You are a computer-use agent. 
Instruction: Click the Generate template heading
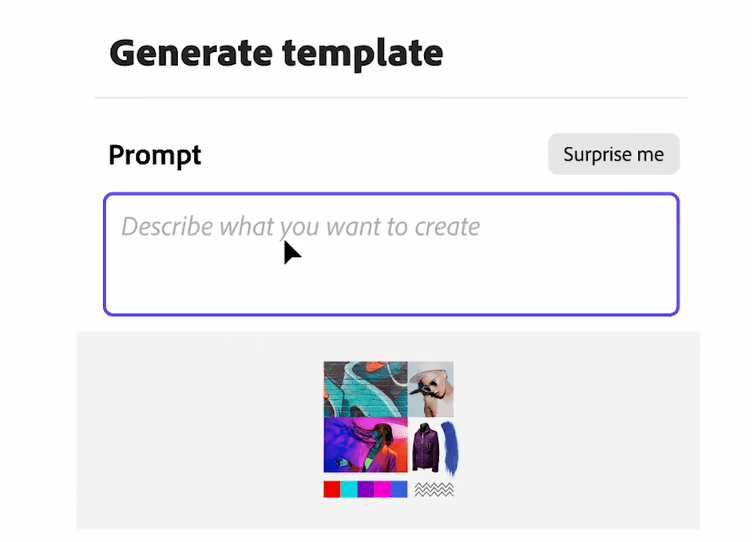click(276, 52)
